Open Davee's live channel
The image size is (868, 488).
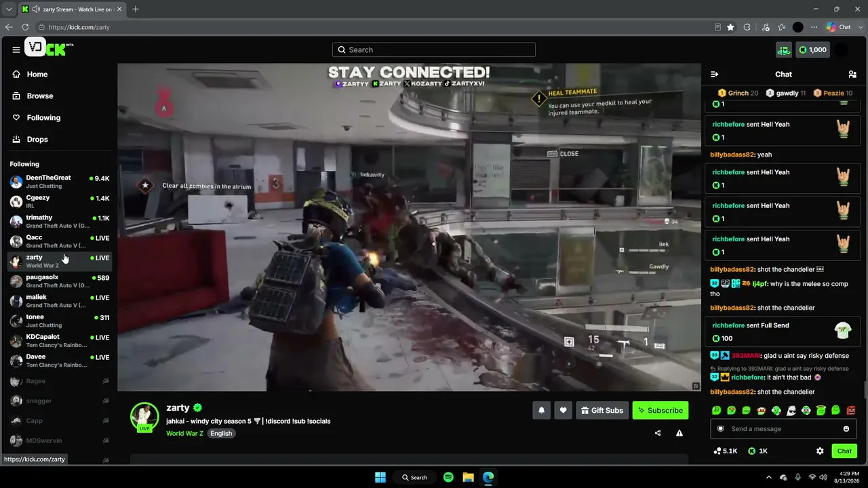pos(60,361)
